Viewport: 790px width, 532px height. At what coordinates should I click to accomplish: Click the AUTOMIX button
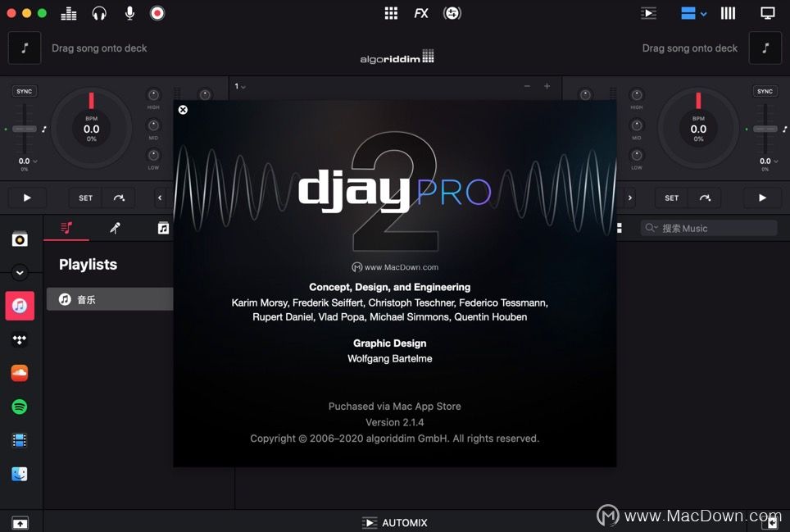[x=395, y=523]
